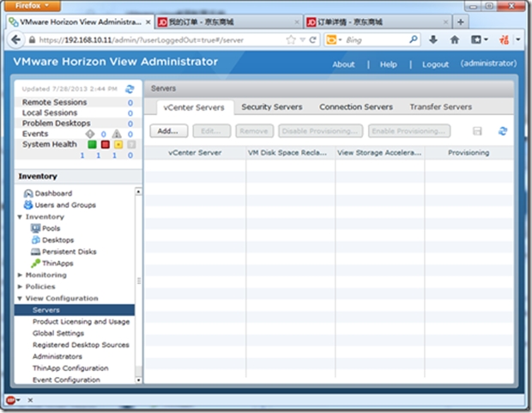
Task: Click Enable Provisioning button
Action: [409, 131]
